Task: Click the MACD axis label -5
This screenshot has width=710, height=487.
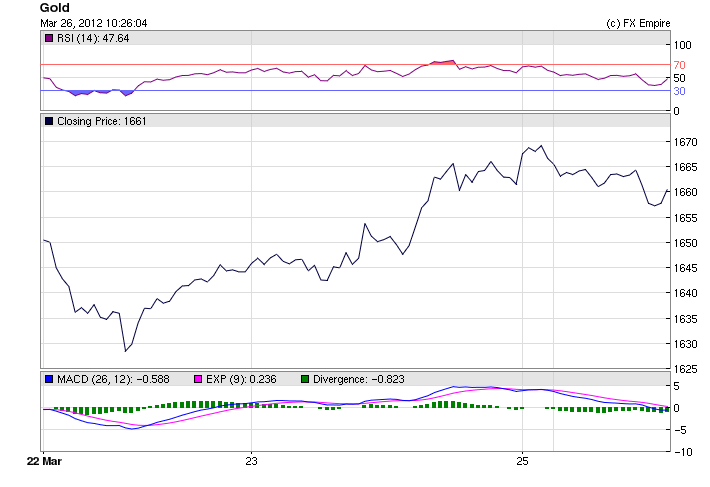Action: (680, 430)
